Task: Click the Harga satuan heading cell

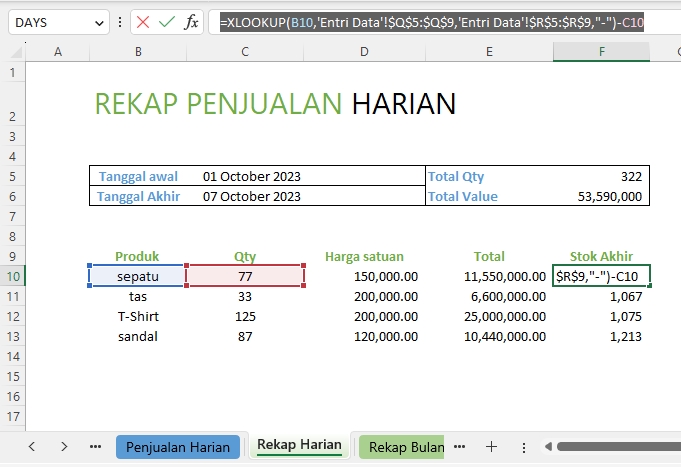Action: click(364, 256)
